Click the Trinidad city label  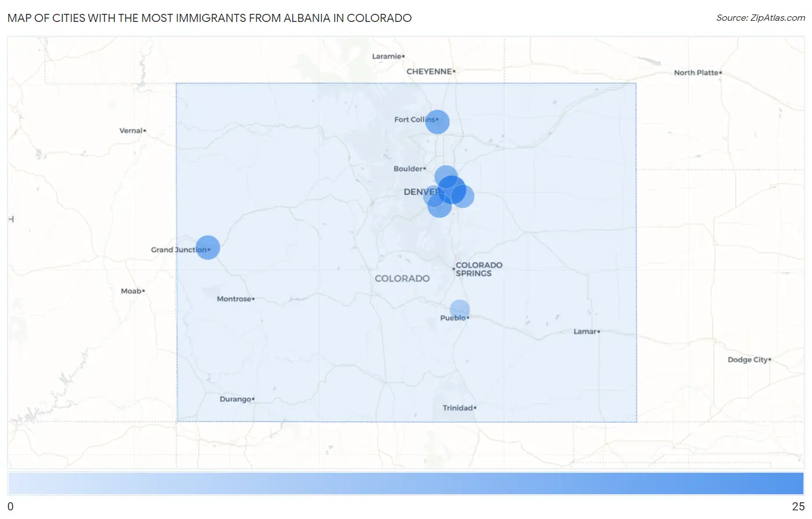coord(459,408)
